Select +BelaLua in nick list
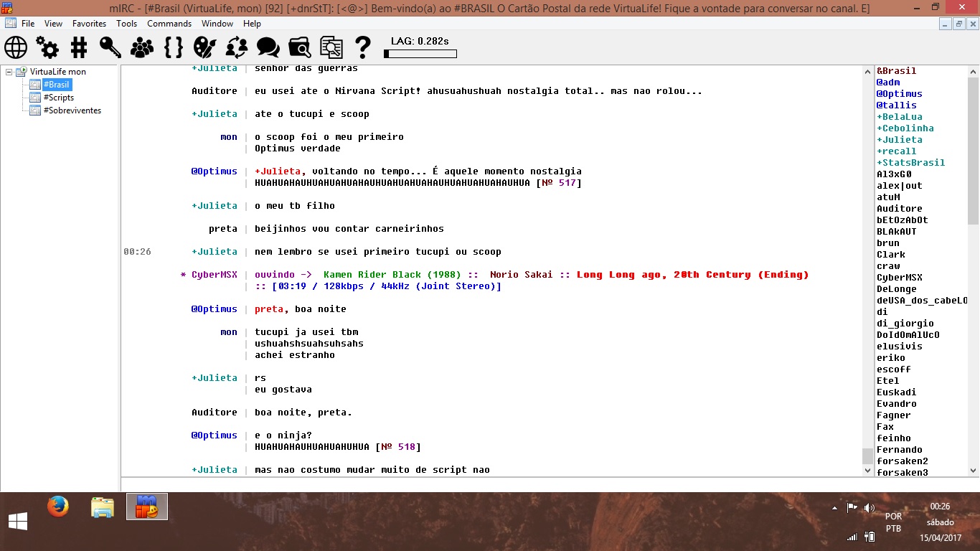980x551 pixels. tap(900, 117)
